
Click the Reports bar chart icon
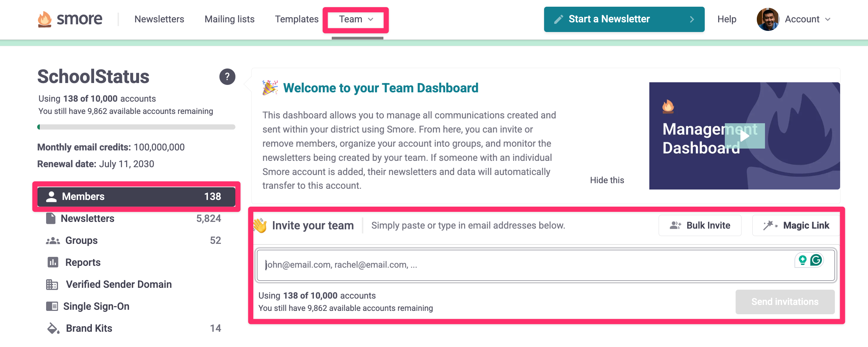click(x=53, y=262)
